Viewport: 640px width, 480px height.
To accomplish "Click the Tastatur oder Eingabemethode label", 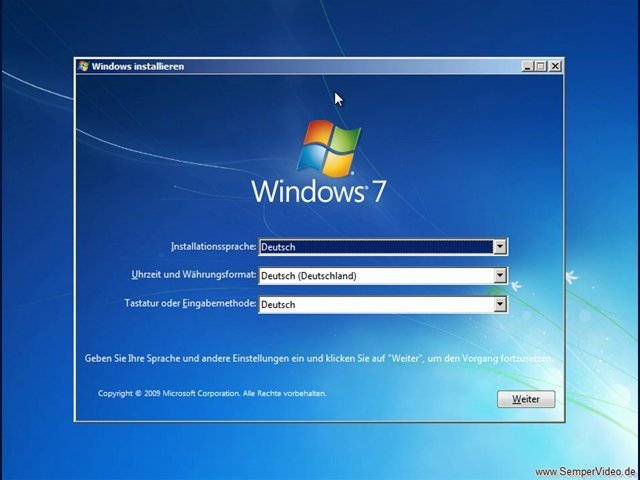I will (x=190, y=303).
